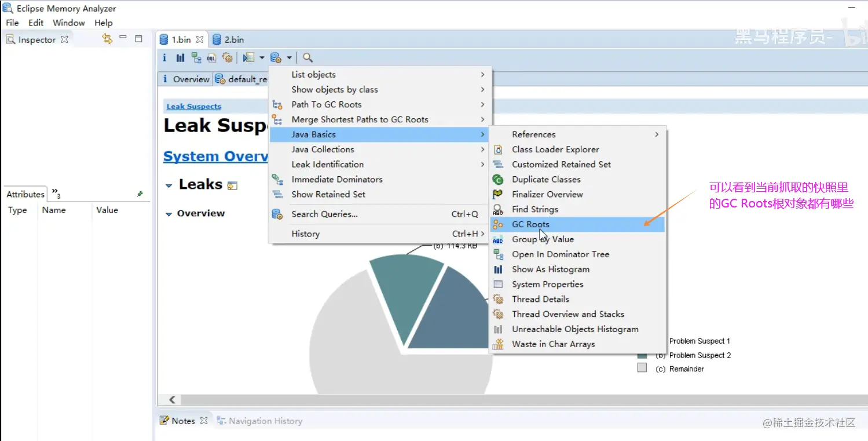
Task: Expand the Leak Identification submenu arrow
Action: [x=483, y=165]
